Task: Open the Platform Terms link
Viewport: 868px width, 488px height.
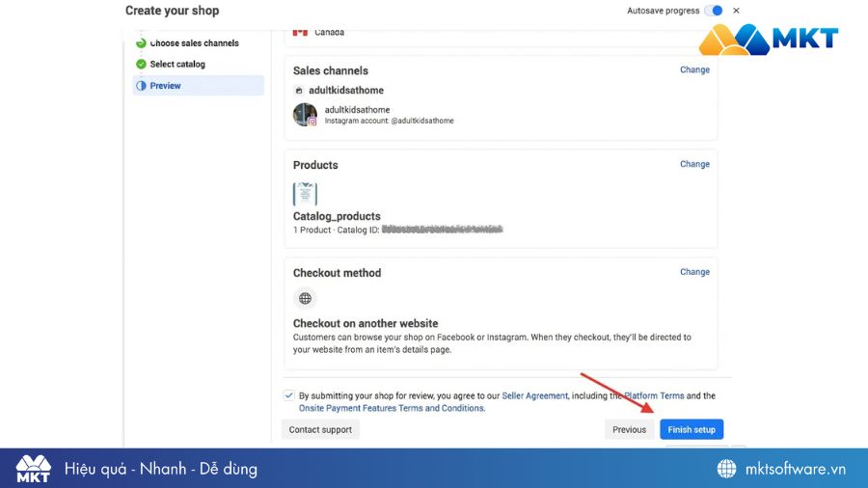Action: point(654,395)
